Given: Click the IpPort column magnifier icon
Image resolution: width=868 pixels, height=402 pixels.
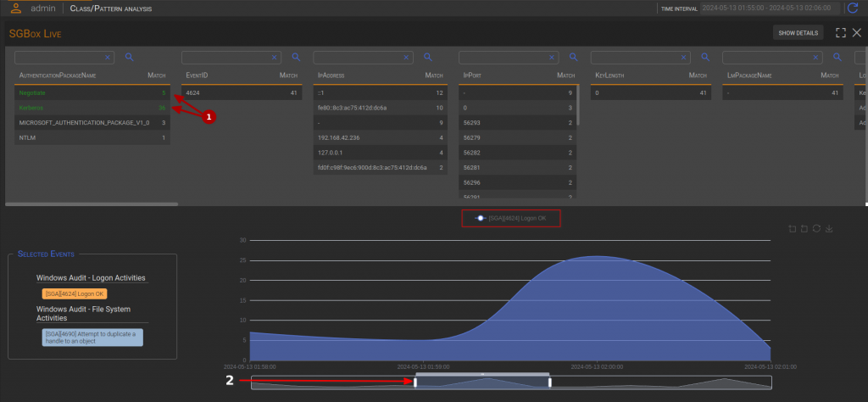Looking at the screenshot, I should tap(574, 57).
